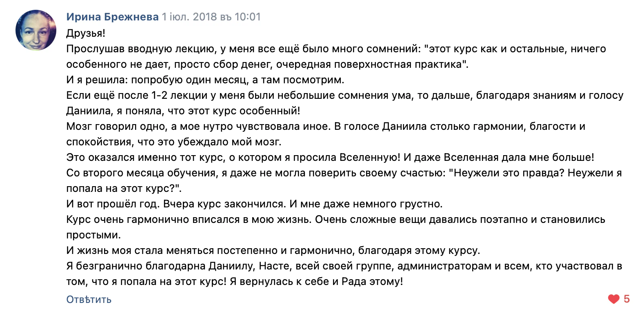Click the line "И я решила: попробую один месяц"
Image resolution: width=644 pixels, height=316 pixels.
point(205,80)
